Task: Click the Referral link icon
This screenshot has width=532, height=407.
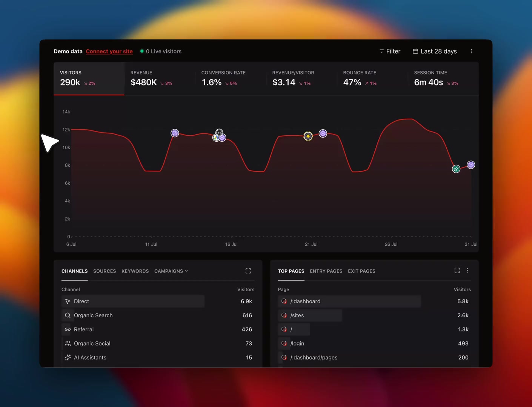Action: (68, 329)
